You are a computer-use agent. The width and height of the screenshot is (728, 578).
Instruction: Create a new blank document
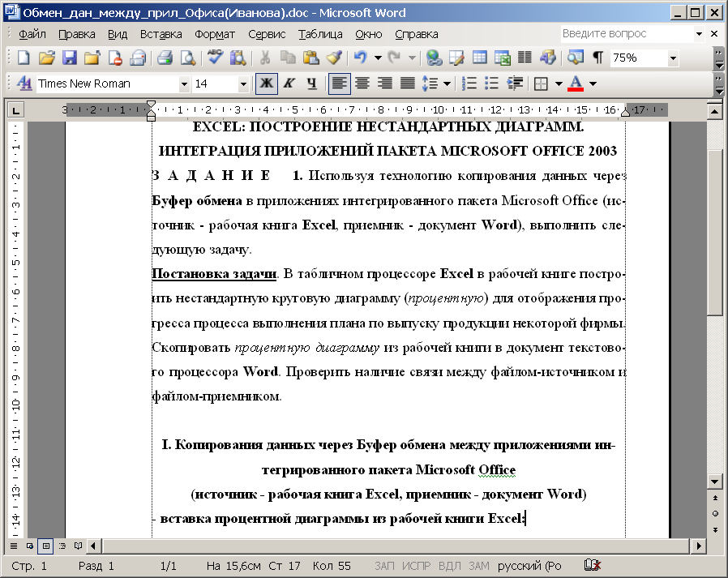(24, 58)
